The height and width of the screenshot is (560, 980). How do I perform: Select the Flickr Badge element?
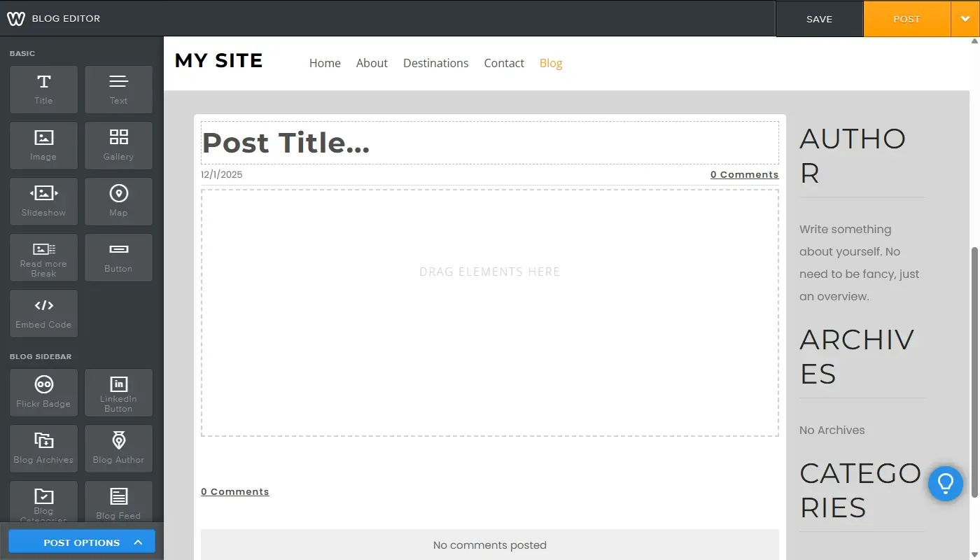pos(43,392)
